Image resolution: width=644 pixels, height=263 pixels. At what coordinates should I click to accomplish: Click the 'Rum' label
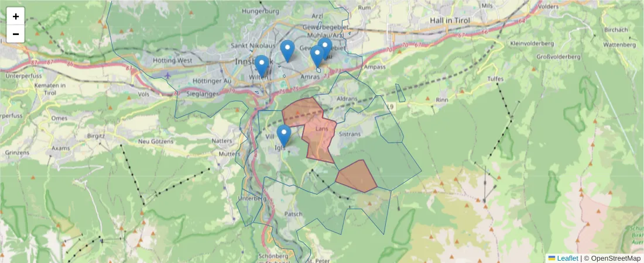click(364, 8)
